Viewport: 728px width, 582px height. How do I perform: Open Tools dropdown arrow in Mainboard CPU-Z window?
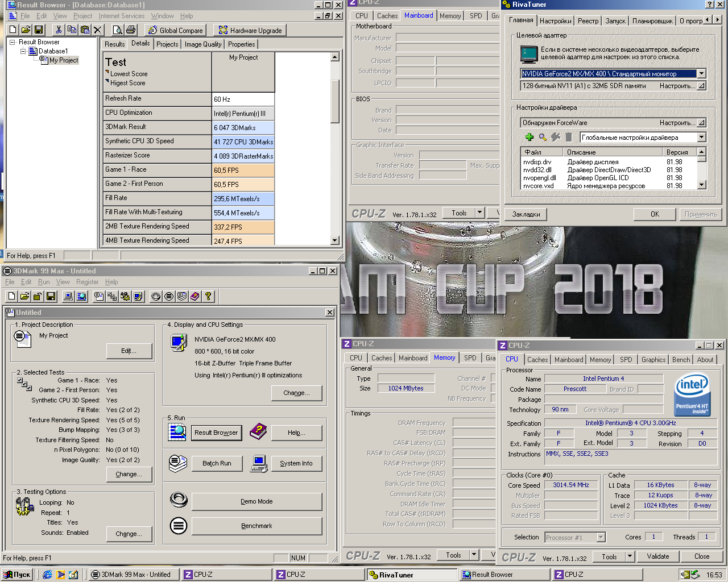tap(479, 213)
